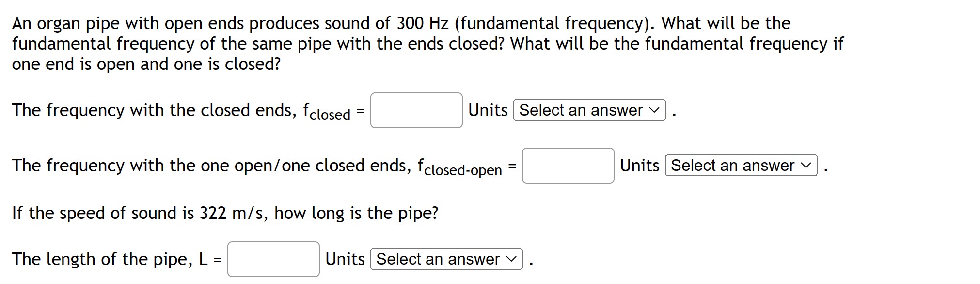Focus the empty frequency field for closed ends
The image size is (980, 284).
click(416, 111)
